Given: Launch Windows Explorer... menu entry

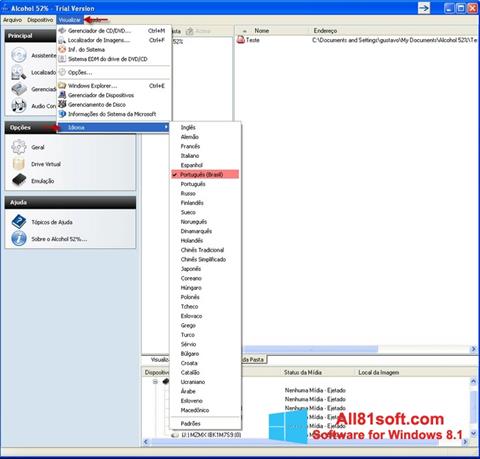Looking at the screenshot, I should (113, 86).
